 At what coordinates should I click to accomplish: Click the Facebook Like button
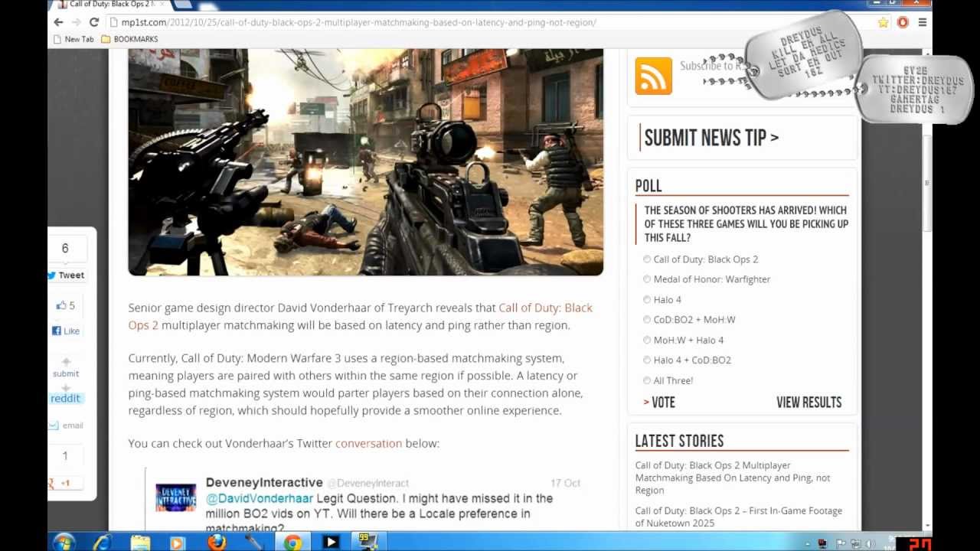[66, 331]
